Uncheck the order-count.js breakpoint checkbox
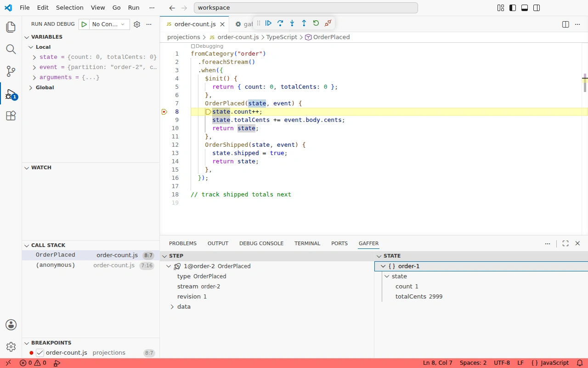 click(x=40, y=353)
